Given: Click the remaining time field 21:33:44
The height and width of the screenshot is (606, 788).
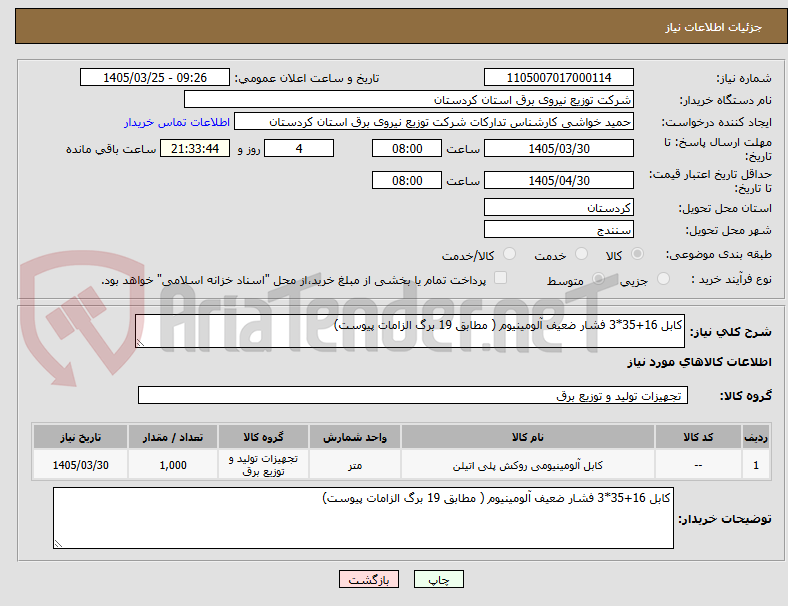Looking at the screenshot, I should (195, 148).
